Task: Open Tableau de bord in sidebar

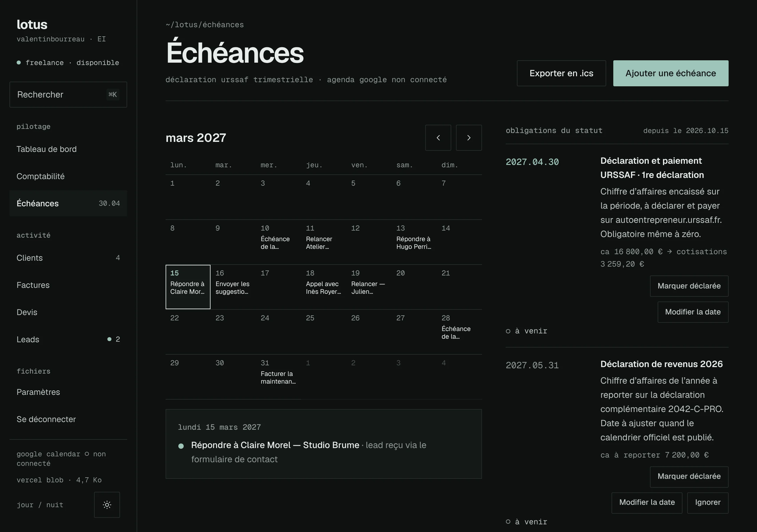Action: click(68, 149)
